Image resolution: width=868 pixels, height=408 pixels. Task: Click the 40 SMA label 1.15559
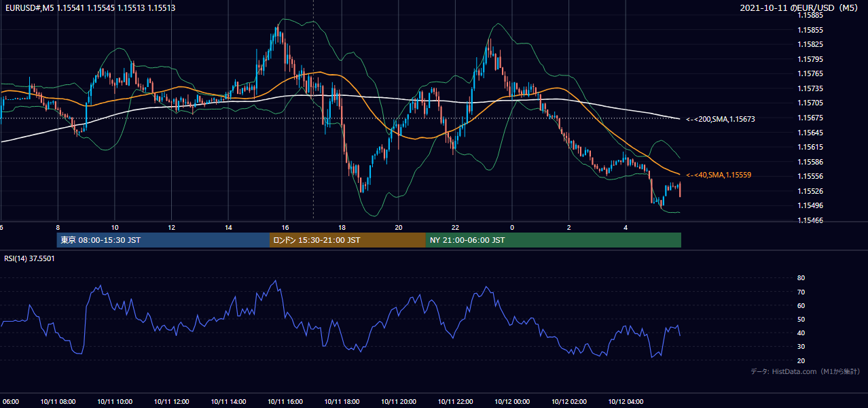click(x=719, y=175)
